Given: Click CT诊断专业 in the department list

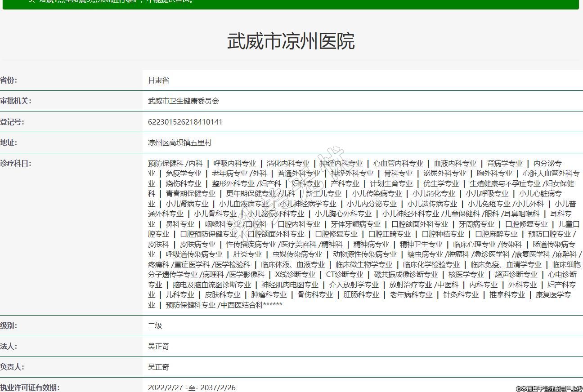Looking at the screenshot, I should tap(344, 274).
